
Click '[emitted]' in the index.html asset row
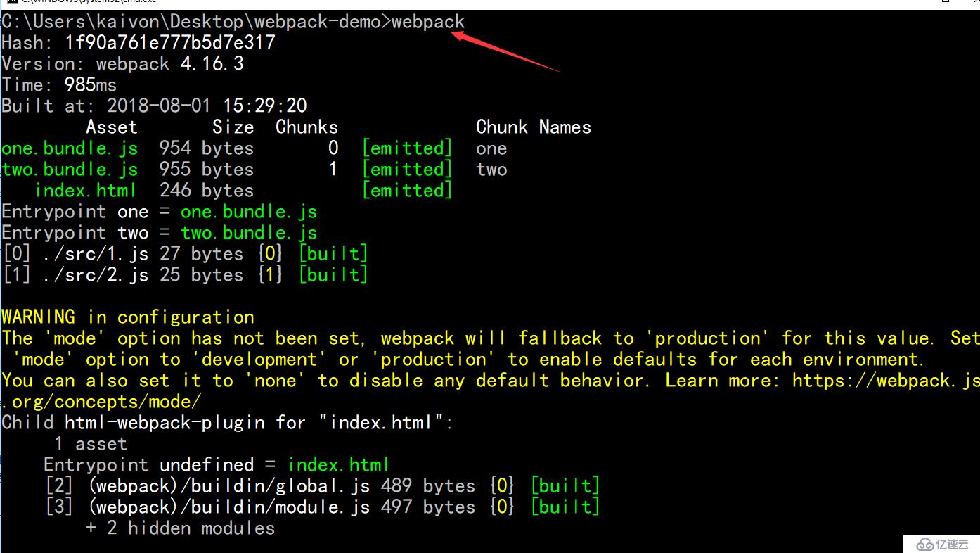click(x=407, y=191)
